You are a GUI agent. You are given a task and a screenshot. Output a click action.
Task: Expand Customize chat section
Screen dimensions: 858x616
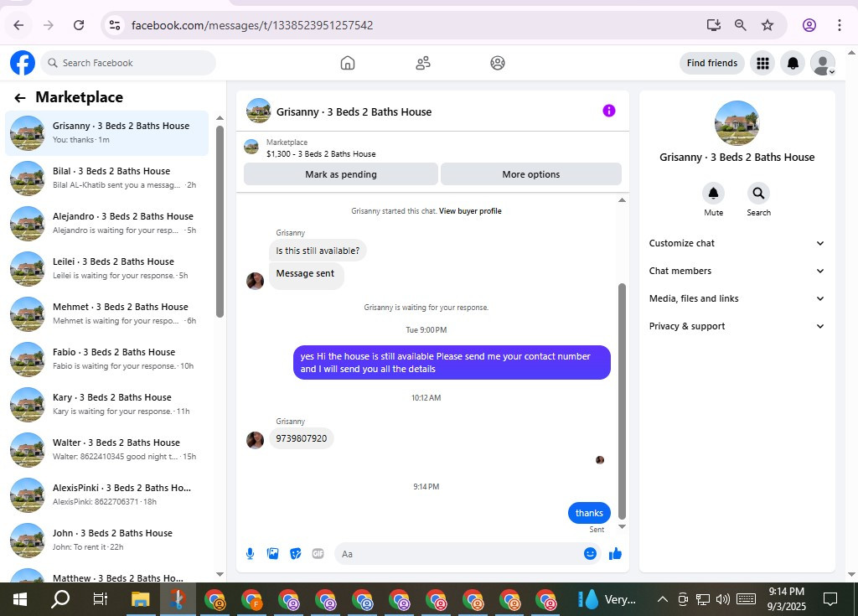pyautogui.click(x=737, y=243)
